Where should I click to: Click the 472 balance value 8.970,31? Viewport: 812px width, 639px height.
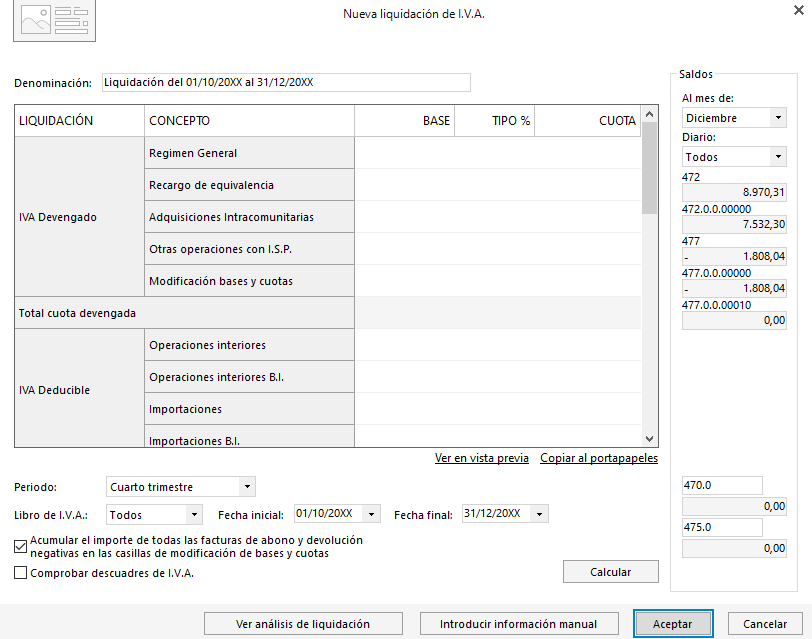(x=734, y=192)
